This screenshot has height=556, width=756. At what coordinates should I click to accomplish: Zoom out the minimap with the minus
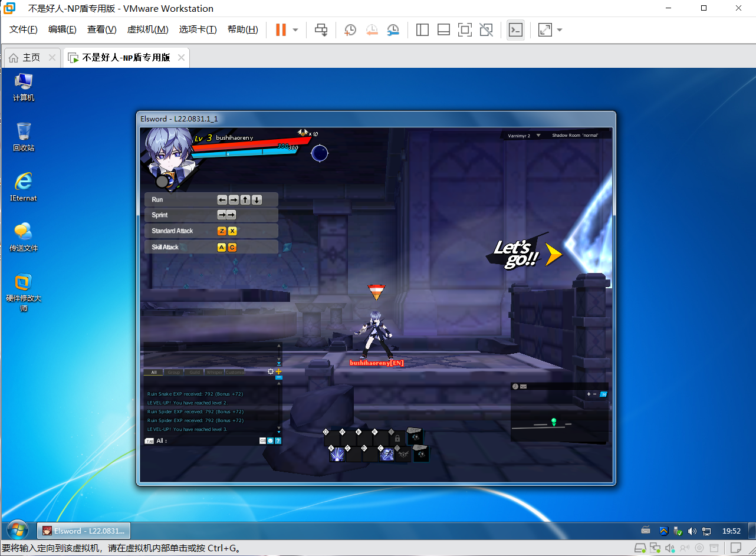tap(594, 394)
